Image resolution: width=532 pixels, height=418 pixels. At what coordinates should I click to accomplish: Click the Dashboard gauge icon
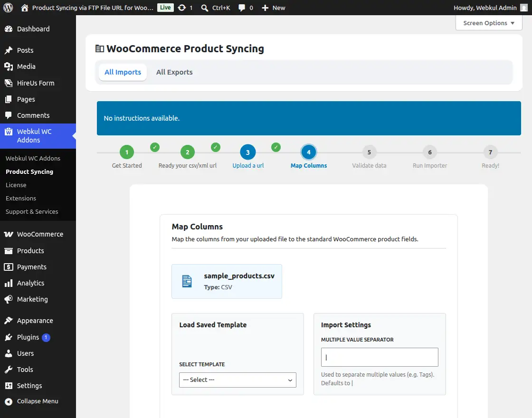point(9,29)
